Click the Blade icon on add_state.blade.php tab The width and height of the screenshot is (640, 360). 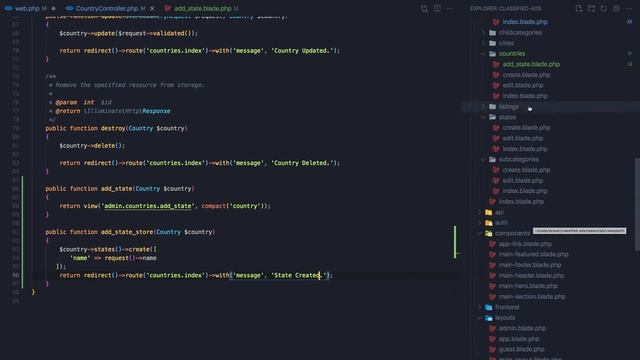[167, 8]
